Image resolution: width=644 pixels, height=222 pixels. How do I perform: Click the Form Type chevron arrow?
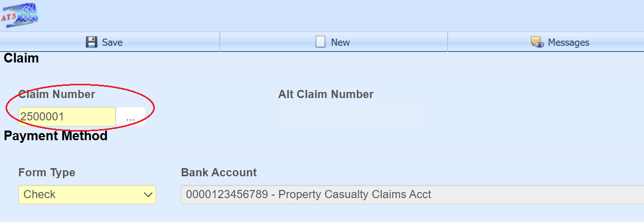click(148, 195)
